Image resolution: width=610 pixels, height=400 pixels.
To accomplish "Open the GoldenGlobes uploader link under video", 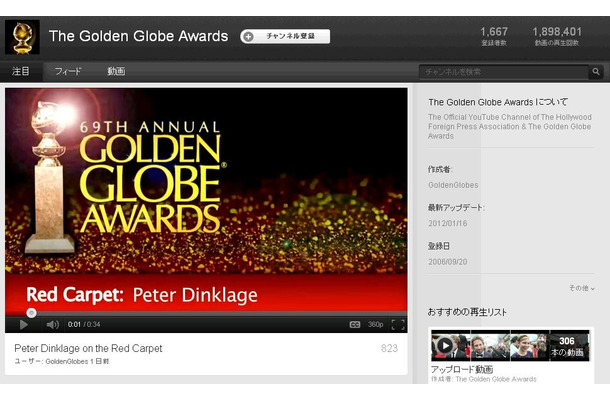I will coord(67,361).
